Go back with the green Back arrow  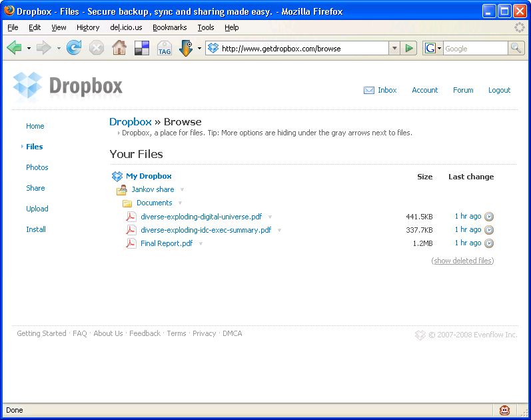coord(14,48)
